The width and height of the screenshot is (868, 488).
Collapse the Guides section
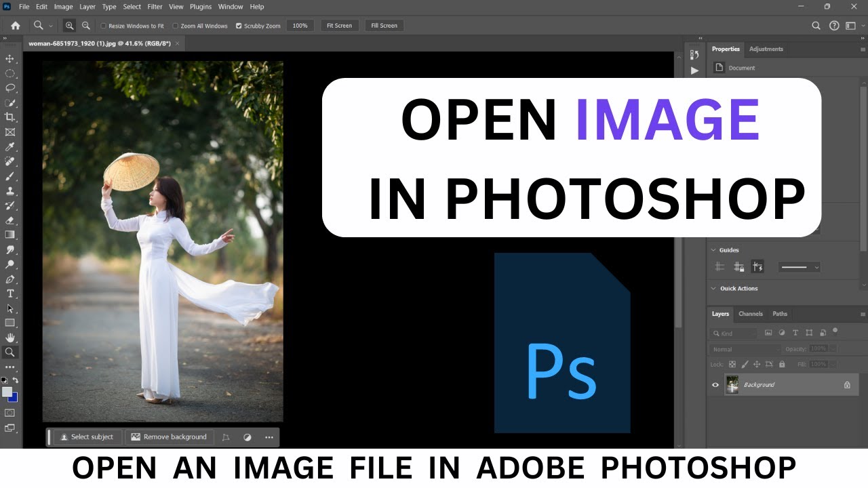point(713,250)
